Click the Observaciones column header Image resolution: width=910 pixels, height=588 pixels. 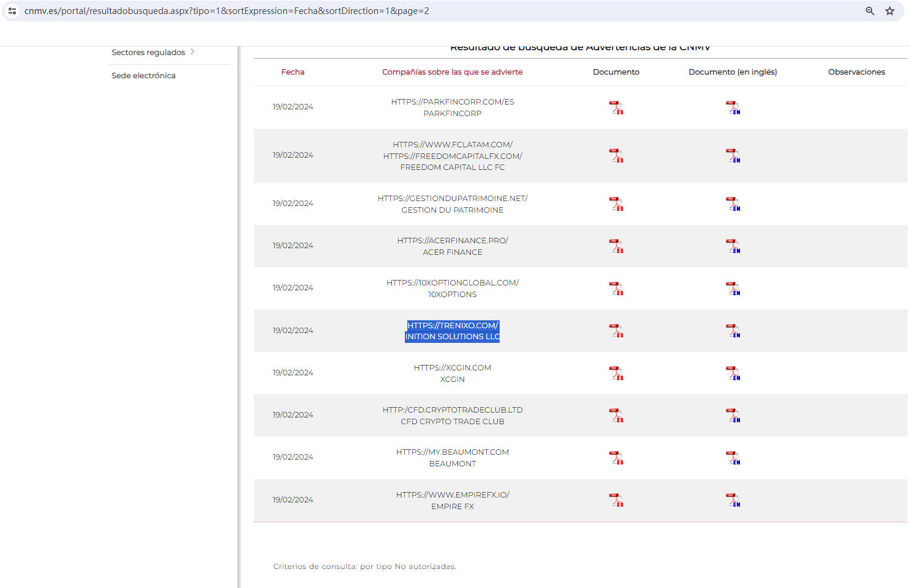tap(856, 72)
